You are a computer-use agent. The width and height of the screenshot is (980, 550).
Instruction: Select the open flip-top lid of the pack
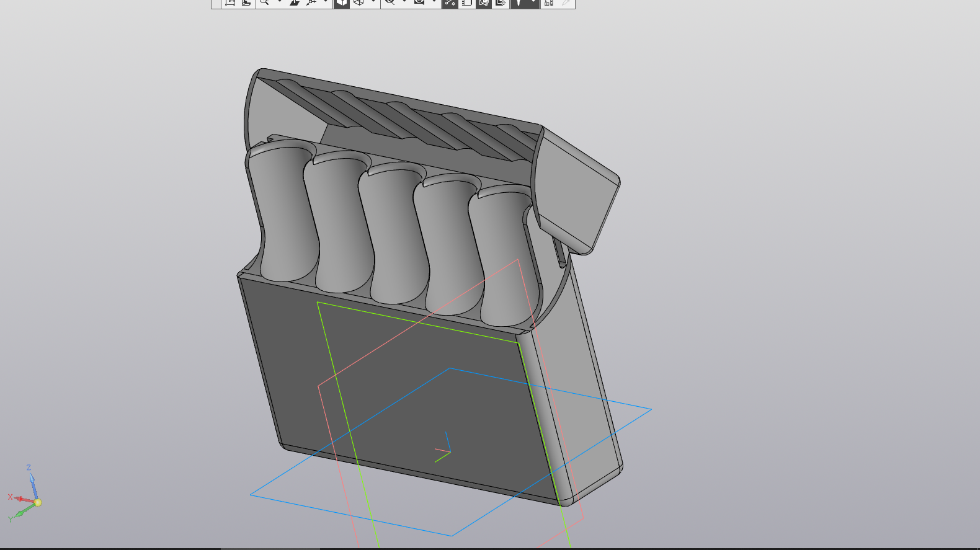coord(577,192)
